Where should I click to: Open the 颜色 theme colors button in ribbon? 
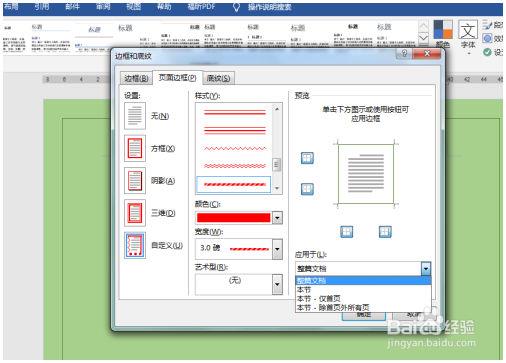coord(443,33)
